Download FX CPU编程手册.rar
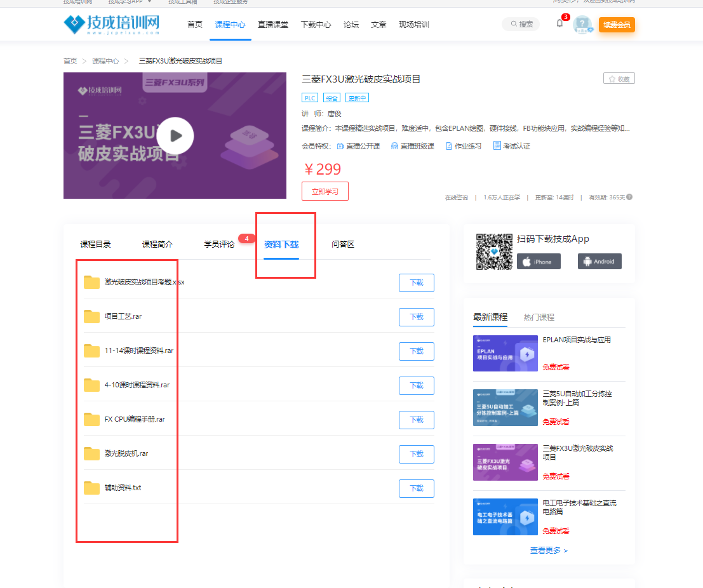The image size is (703, 588). [417, 420]
